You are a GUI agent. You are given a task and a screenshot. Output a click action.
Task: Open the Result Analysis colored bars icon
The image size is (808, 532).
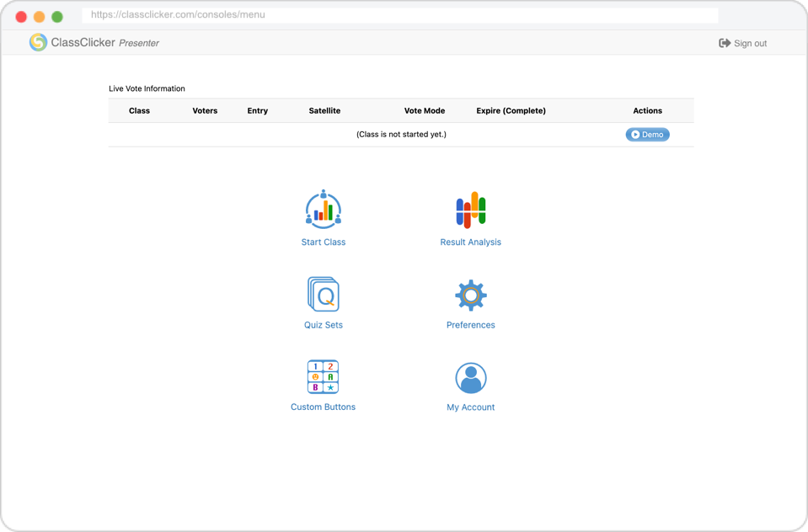pos(470,210)
